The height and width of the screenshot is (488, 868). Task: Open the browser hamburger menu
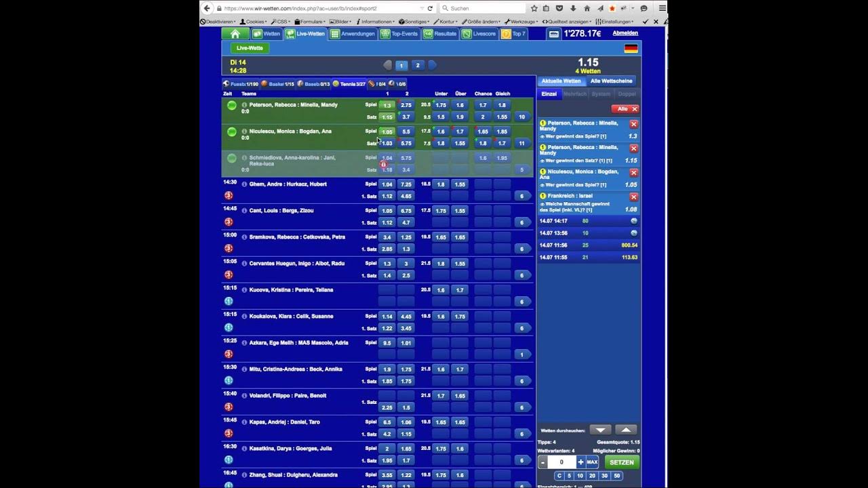click(663, 8)
